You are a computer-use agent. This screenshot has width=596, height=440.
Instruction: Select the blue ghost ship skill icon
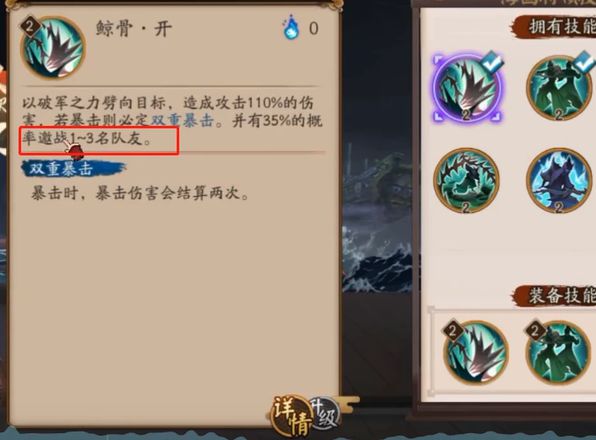[x=559, y=180]
